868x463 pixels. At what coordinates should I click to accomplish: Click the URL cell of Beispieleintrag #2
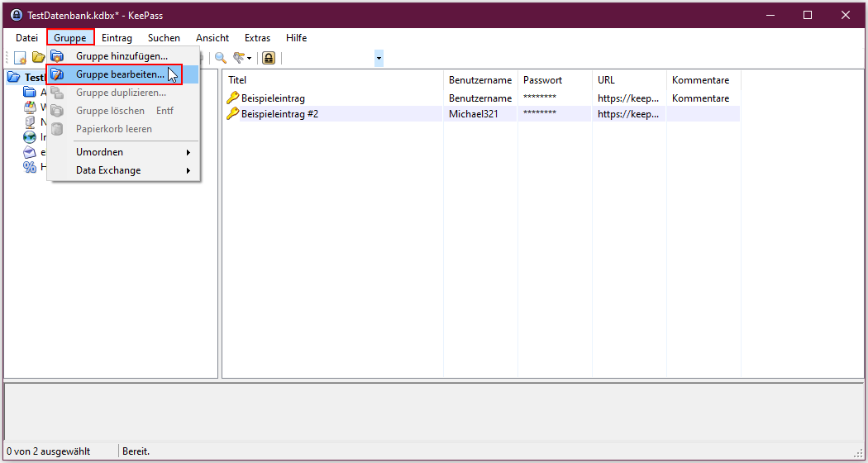(x=628, y=113)
